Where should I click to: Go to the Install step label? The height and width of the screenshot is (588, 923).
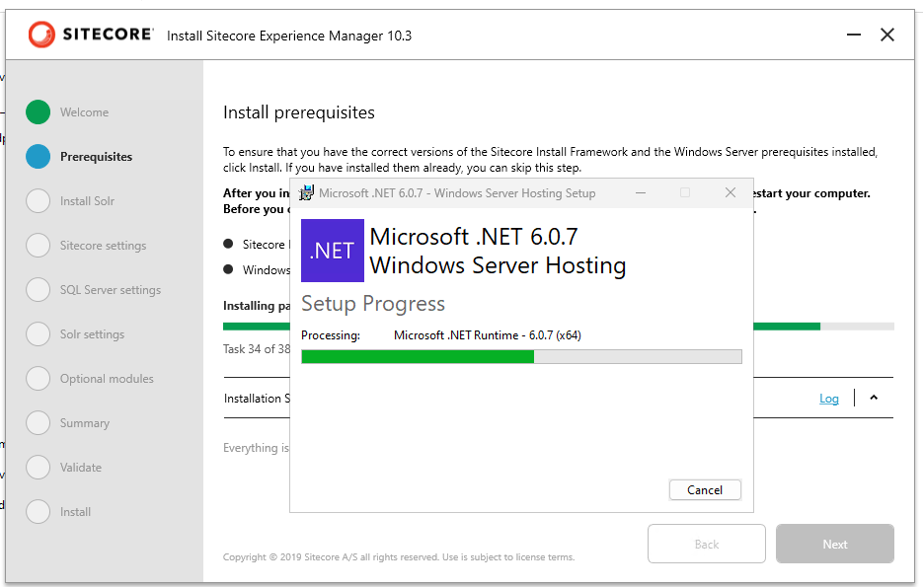[x=75, y=512]
